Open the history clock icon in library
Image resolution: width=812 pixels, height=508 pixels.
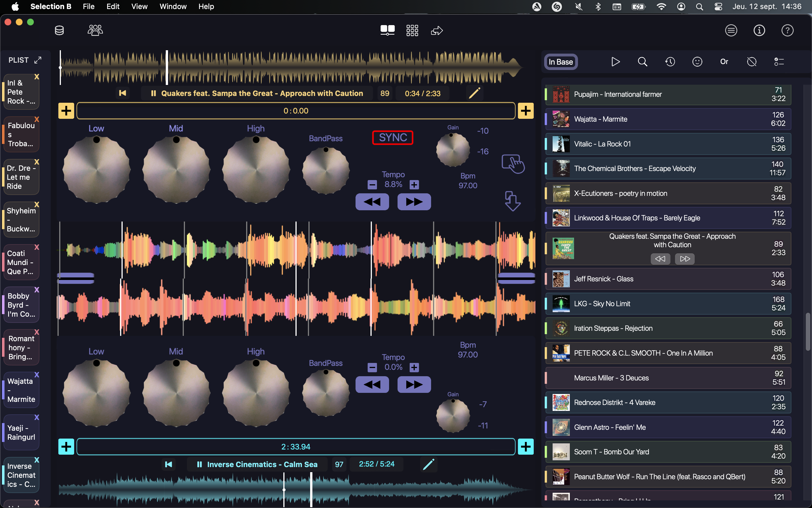[x=670, y=62]
